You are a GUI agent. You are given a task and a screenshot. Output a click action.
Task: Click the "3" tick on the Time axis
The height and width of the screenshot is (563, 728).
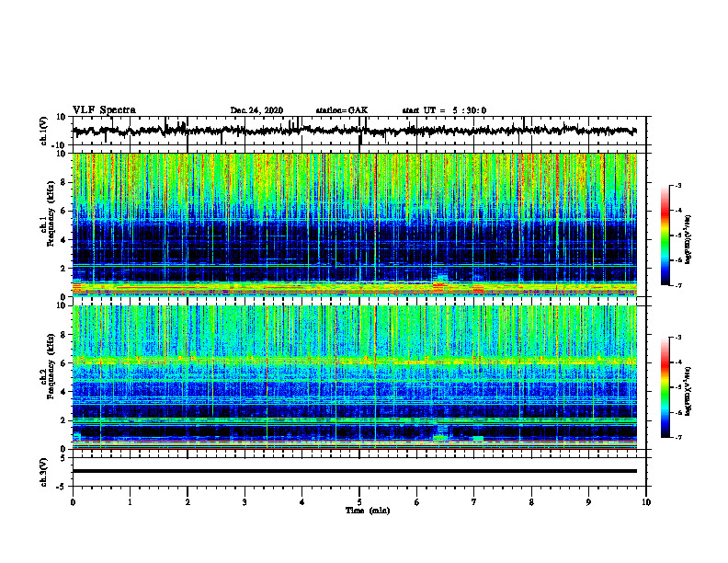pyautogui.click(x=245, y=502)
